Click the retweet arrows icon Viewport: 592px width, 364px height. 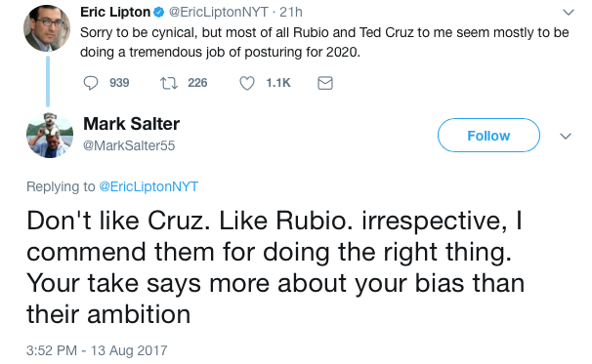(169, 83)
